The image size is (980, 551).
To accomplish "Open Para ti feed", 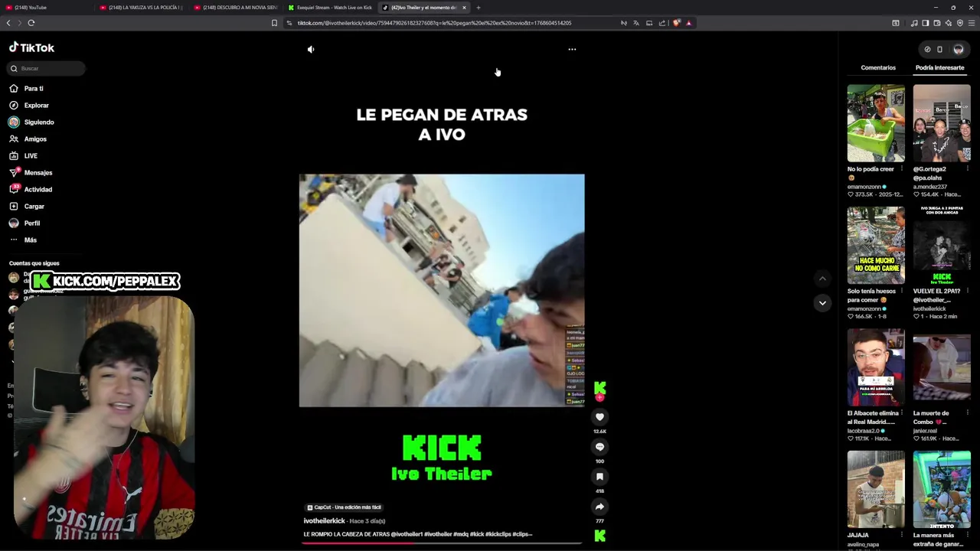I will point(33,89).
